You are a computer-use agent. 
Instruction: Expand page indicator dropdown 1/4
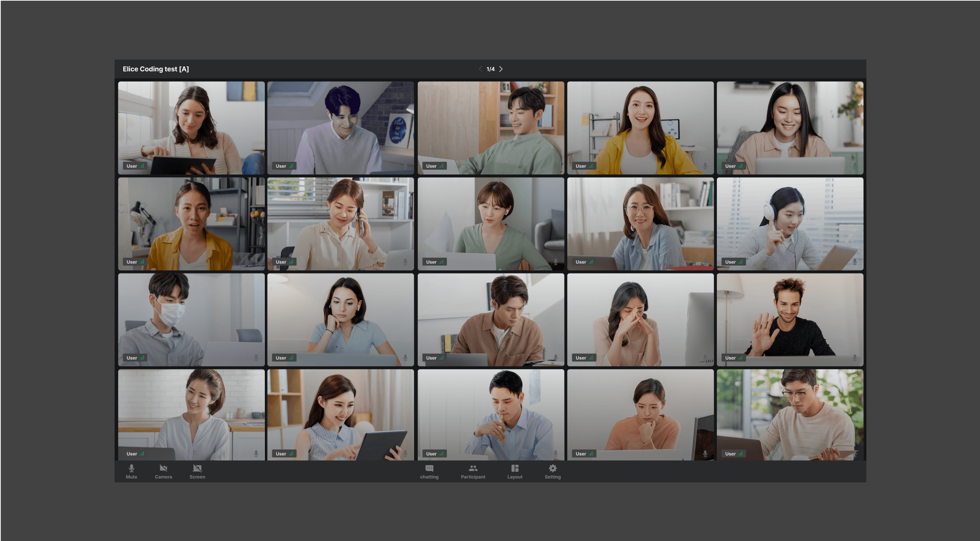pos(491,69)
